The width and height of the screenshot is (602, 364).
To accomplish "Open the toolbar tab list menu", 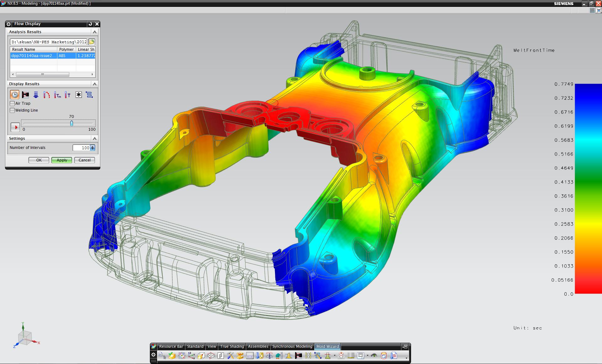I will point(405,346).
